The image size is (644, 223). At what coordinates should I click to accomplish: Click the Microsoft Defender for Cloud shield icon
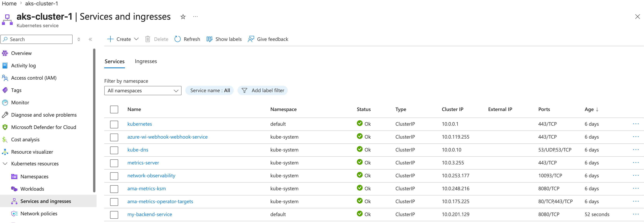click(5, 127)
